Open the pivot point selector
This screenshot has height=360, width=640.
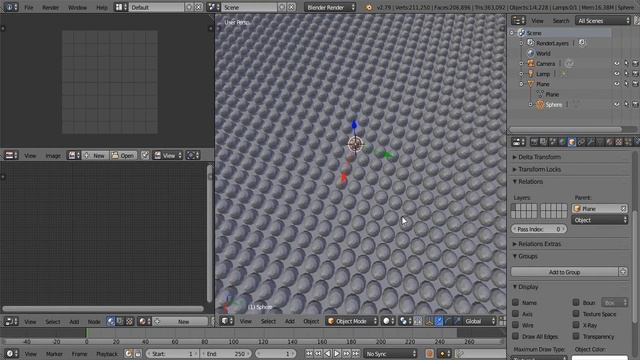pyautogui.click(x=406, y=321)
